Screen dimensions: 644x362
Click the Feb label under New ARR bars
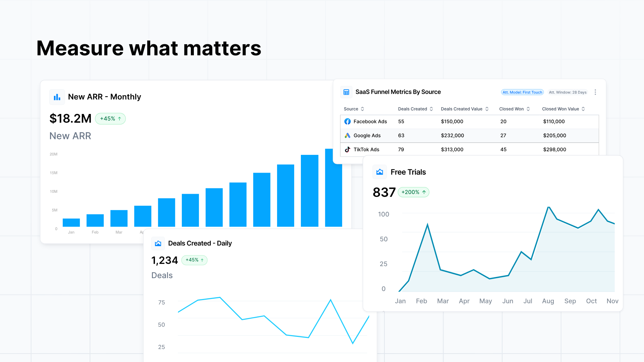pyautogui.click(x=95, y=232)
